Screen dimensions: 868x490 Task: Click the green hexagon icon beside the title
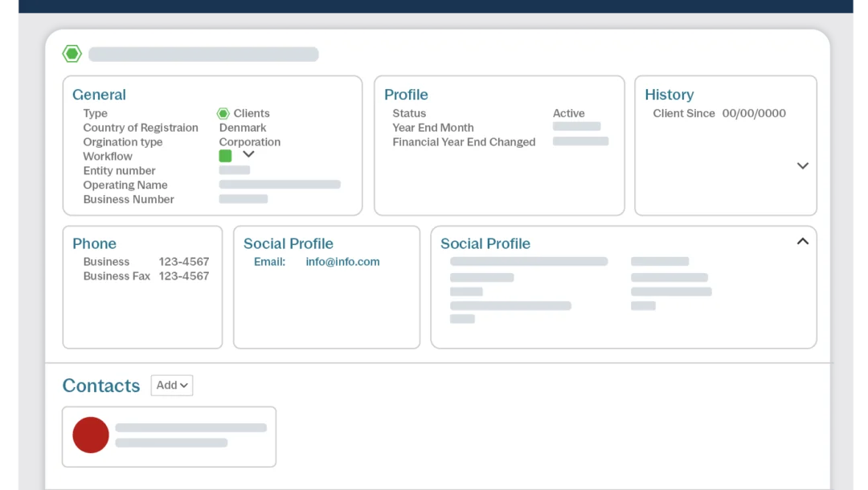click(72, 54)
